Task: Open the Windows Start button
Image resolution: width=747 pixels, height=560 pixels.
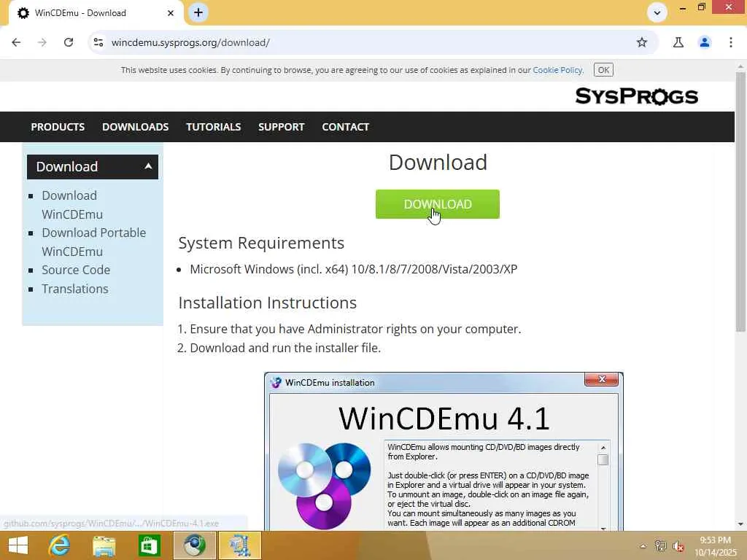Action: click(18, 545)
